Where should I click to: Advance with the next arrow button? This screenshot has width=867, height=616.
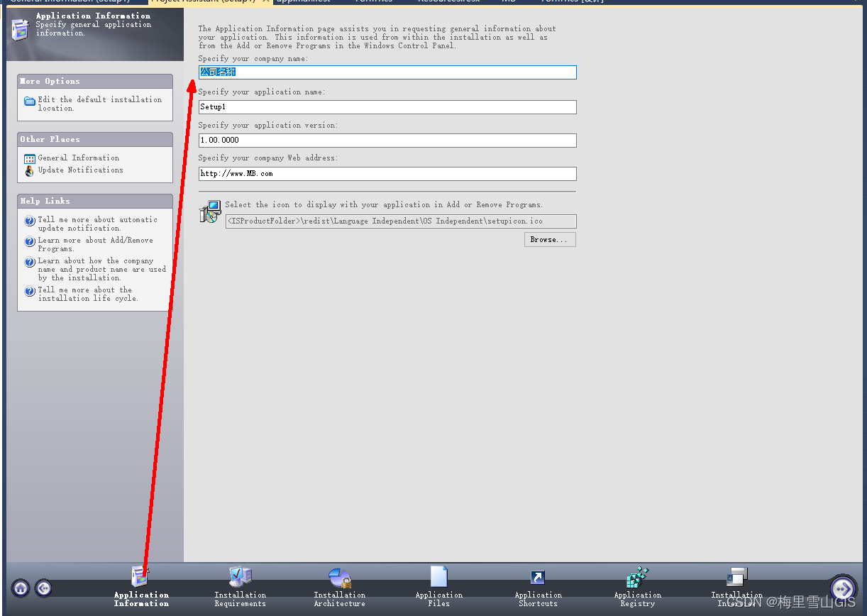pyautogui.click(x=843, y=588)
